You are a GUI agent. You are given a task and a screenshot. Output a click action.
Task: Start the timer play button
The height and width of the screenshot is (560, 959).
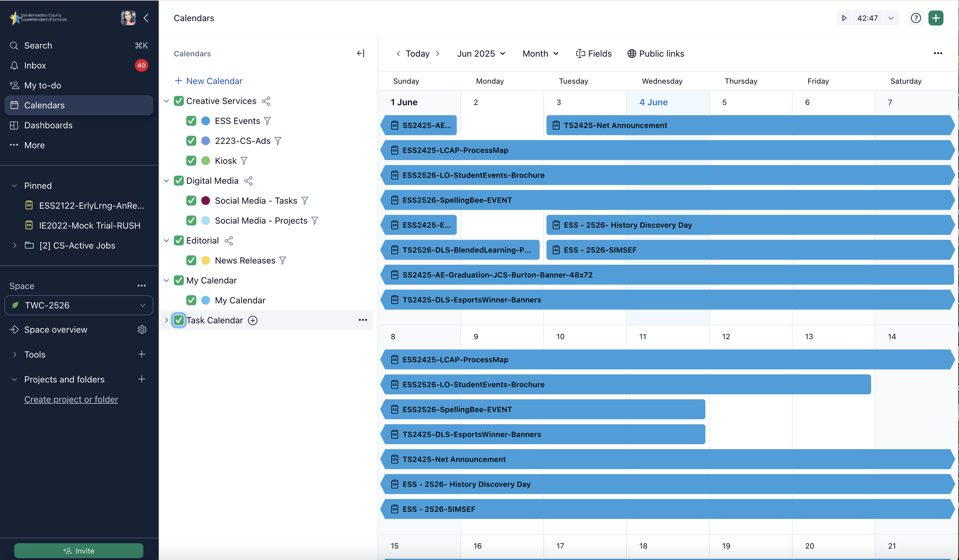(x=844, y=18)
